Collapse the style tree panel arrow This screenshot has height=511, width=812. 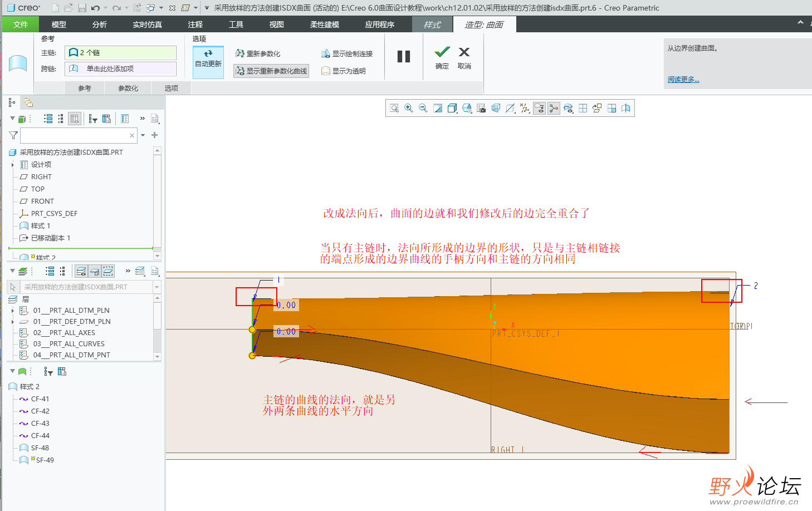click(x=12, y=371)
